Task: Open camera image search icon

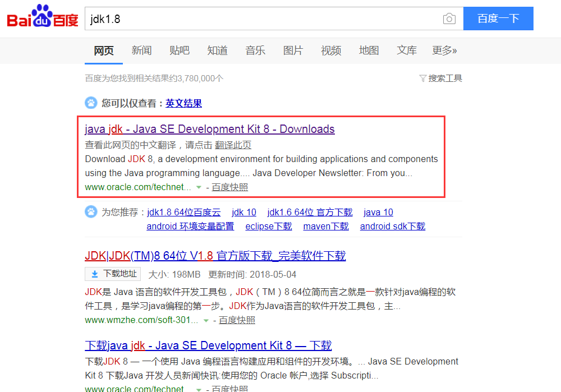Action: pyautogui.click(x=449, y=19)
